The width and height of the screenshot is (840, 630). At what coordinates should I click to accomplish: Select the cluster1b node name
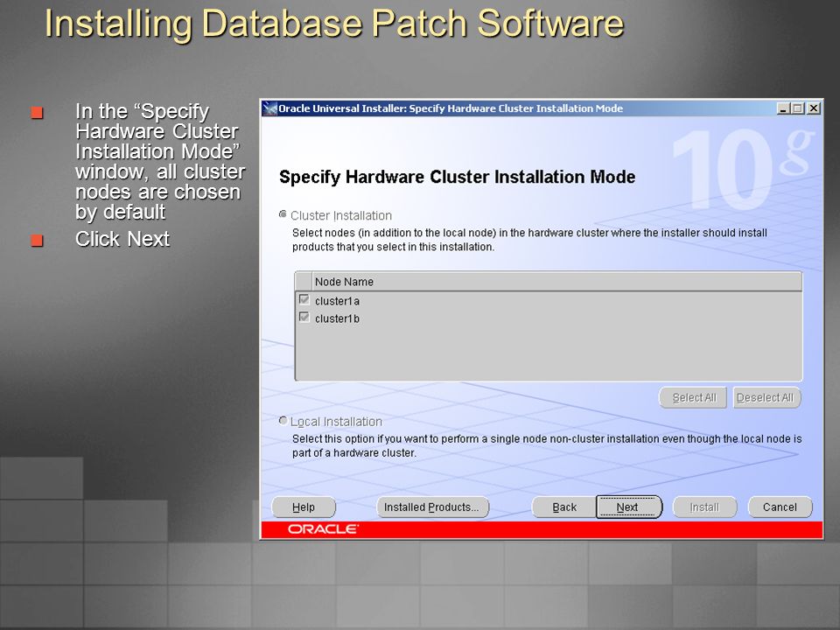[x=337, y=318]
